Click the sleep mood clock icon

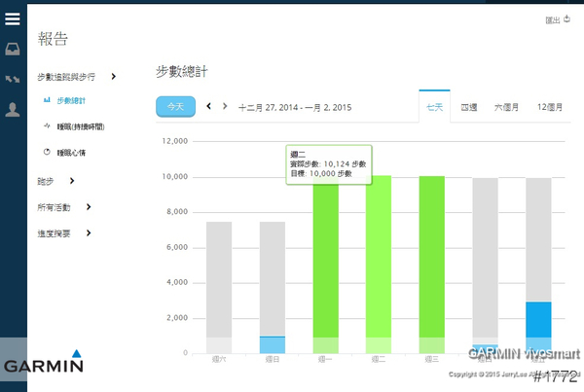pos(47,153)
